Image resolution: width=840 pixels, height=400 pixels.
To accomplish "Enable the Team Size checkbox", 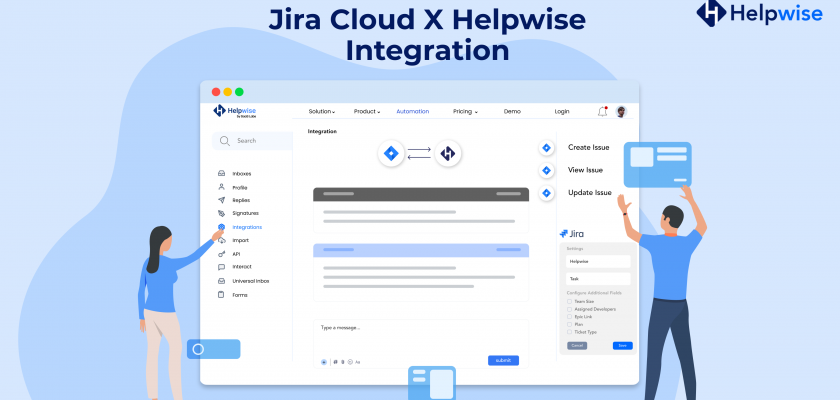I will point(569,301).
